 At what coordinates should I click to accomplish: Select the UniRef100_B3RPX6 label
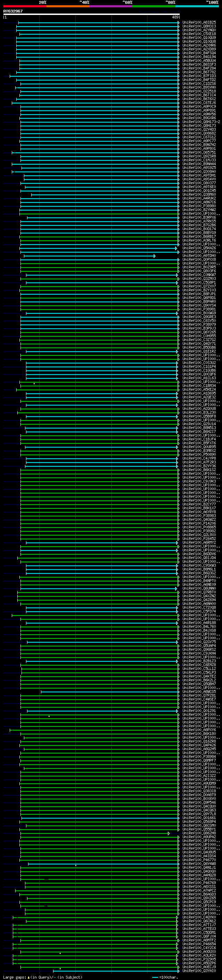[x=199, y=217]
